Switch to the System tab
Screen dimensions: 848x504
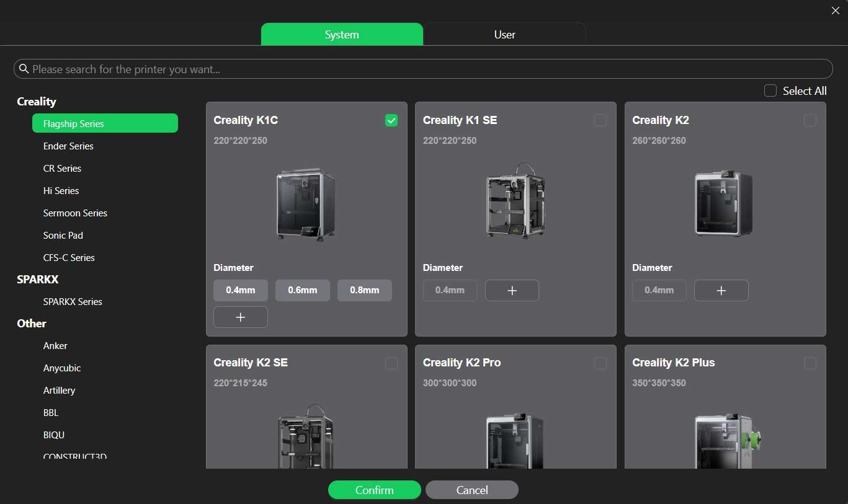coord(342,35)
